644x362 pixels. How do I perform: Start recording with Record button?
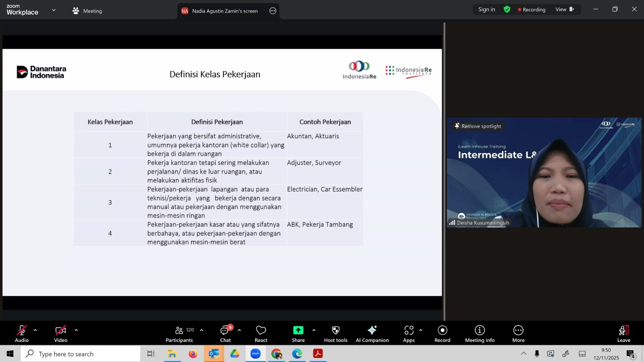point(442,334)
